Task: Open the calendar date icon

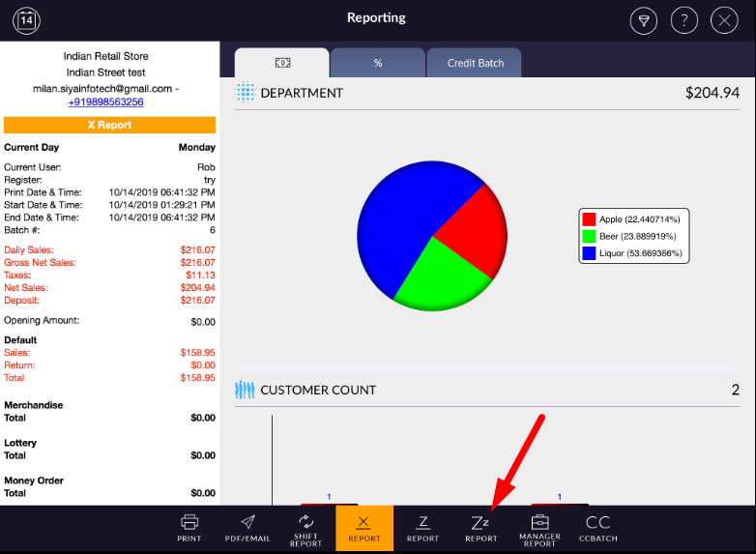Action: pos(27,19)
